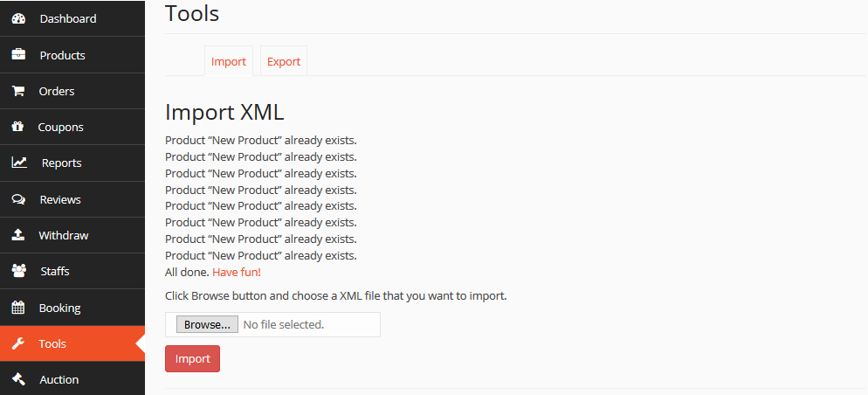Open the Reports menu item
This screenshot has height=395, width=868.
point(61,163)
